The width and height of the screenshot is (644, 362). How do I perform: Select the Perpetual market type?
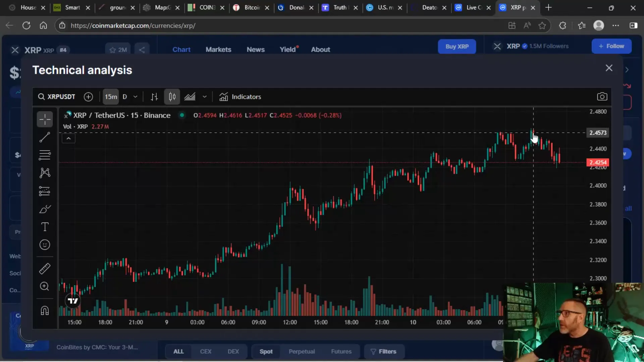(x=302, y=352)
